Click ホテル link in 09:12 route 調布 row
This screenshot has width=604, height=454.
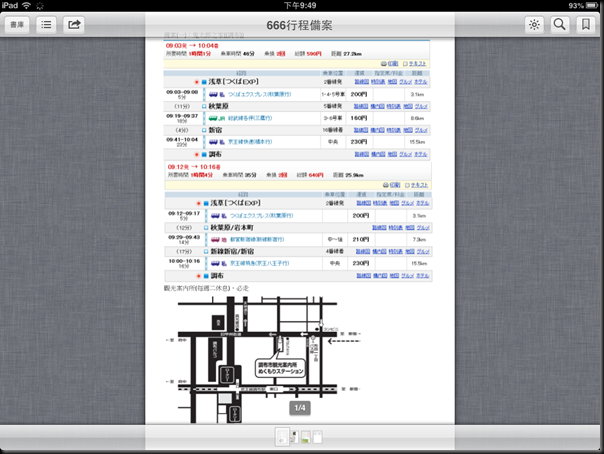click(x=423, y=276)
